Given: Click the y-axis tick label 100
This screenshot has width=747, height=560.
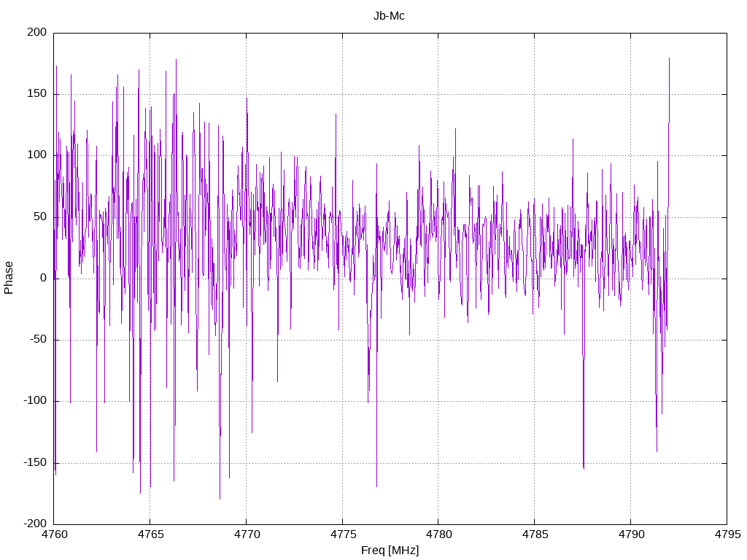Looking at the screenshot, I should 37,155.
